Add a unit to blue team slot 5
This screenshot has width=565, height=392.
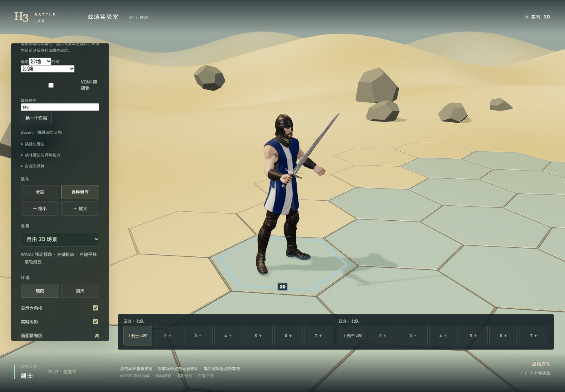258,336
